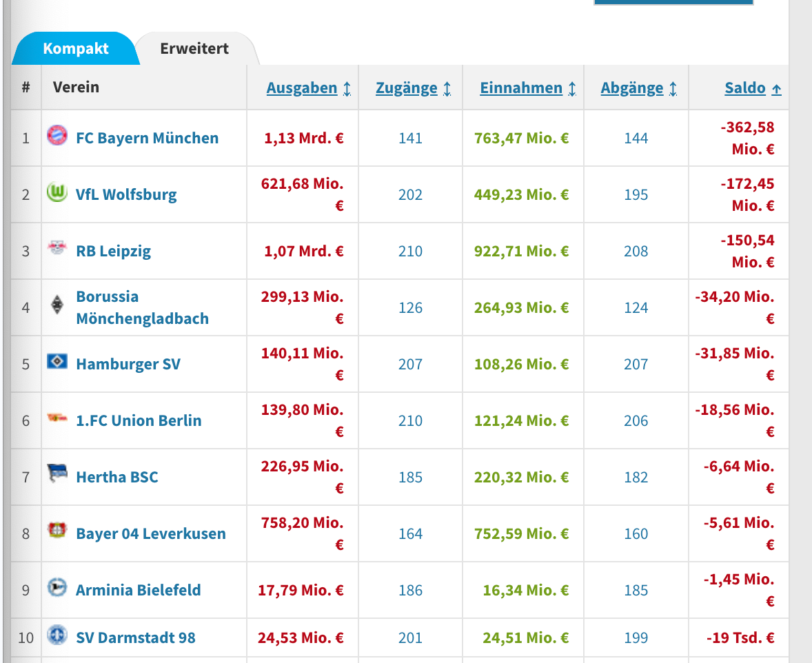The width and height of the screenshot is (812, 663).
Task: Toggle Saldo column sort order
Action: [745, 88]
